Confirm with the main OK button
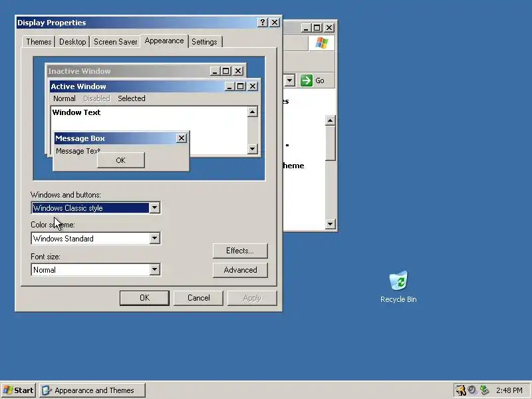This screenshot has width=532, height=399. pyautogui.click(x=144, y=298)
